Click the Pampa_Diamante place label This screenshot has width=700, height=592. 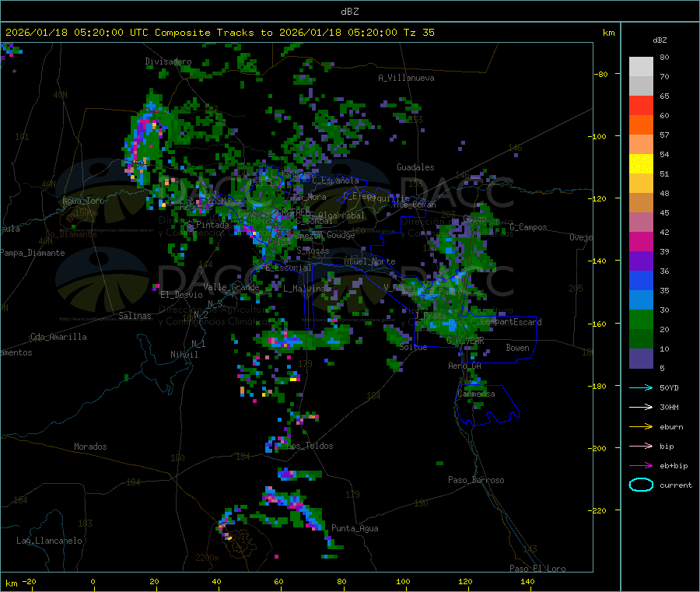click(33, 253)
